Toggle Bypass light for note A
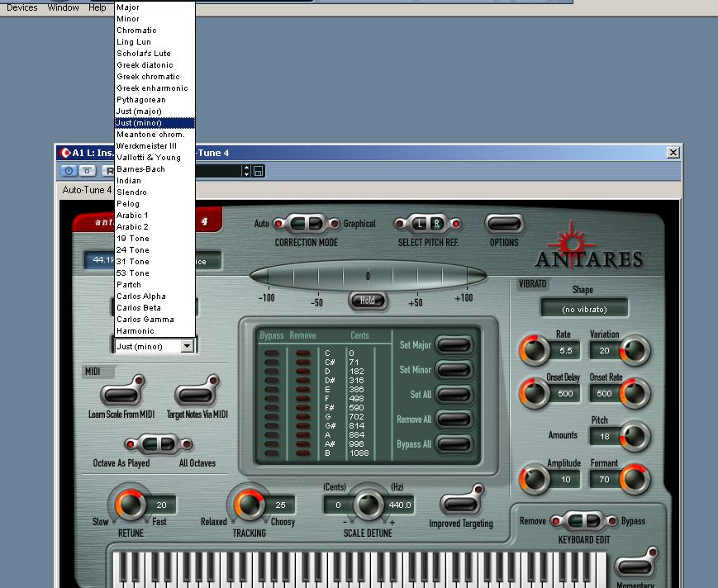Image resolution: width=718 pixels, height=588 pixels. click(x=272, y=435)
